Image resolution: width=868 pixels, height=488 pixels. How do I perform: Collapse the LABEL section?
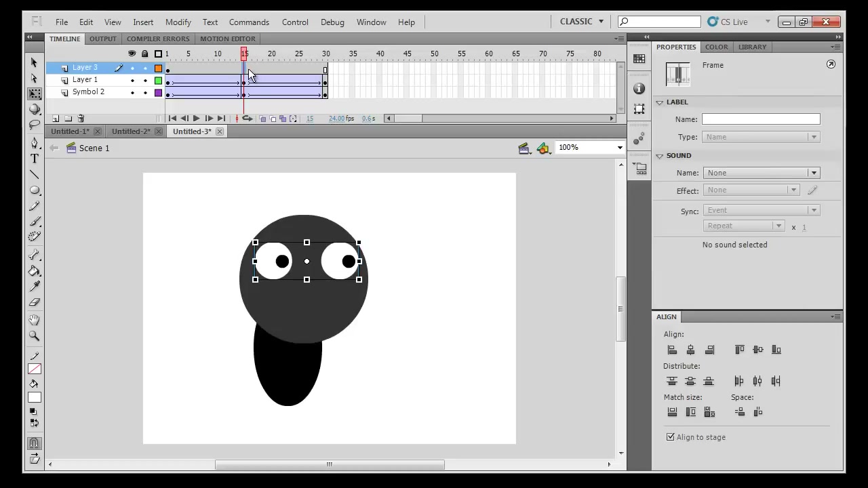tap(659, 102)
